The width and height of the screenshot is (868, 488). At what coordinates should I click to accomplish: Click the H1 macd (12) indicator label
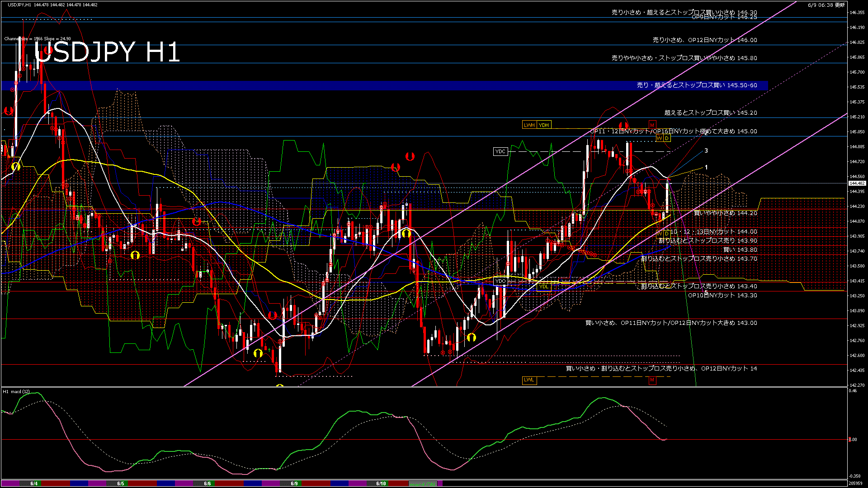coord(16,392)
